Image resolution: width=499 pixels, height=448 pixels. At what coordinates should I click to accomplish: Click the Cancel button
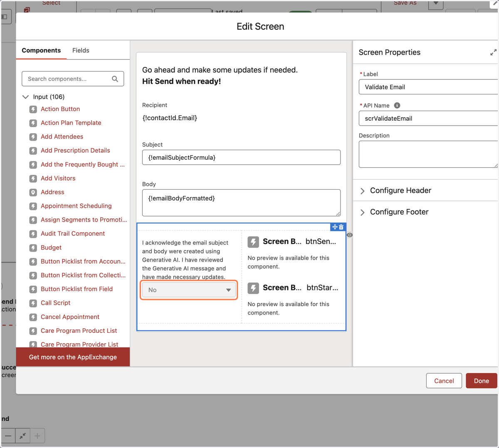tap(444, 381)
